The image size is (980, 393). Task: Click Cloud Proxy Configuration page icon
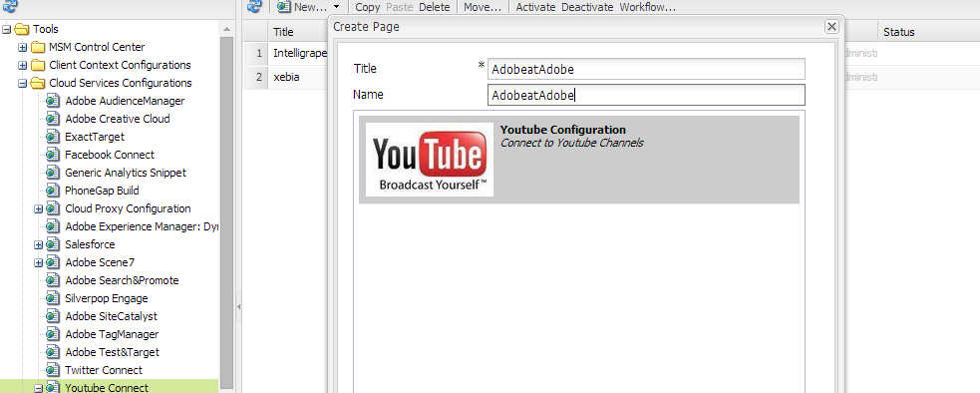[x=53, y=209]
